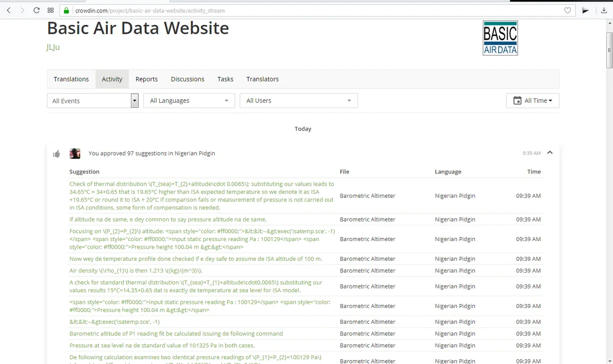Open the All Events dropdown

click(x=93, y=100)
